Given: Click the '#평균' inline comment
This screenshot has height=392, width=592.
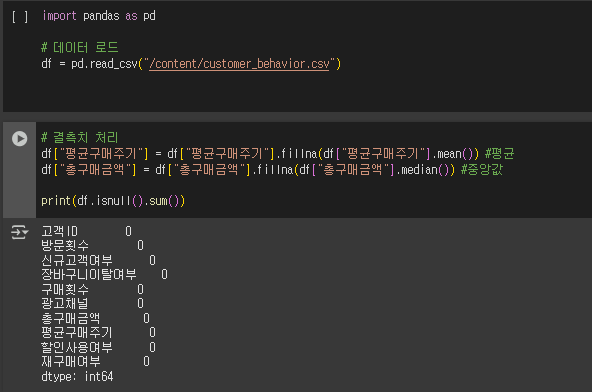Looking at the screenshot, I should pyautogui.click(x=499, y=154).
